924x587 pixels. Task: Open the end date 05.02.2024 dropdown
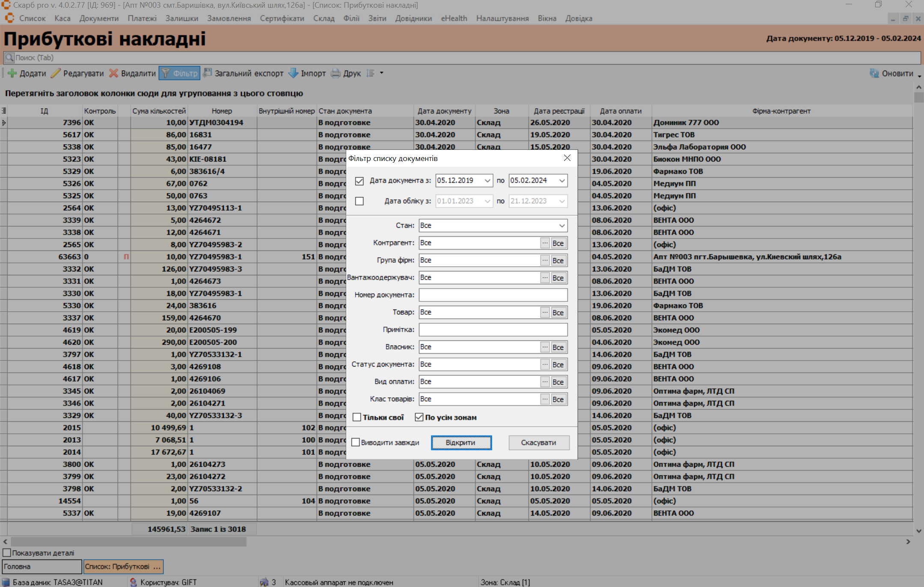[562, 181]
